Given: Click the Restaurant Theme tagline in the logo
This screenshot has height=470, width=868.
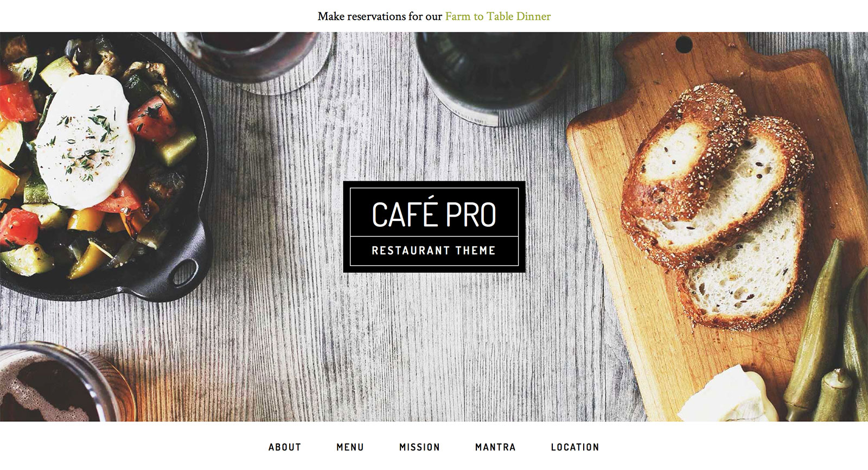Looking at the screenshot, I should [434, 251].
